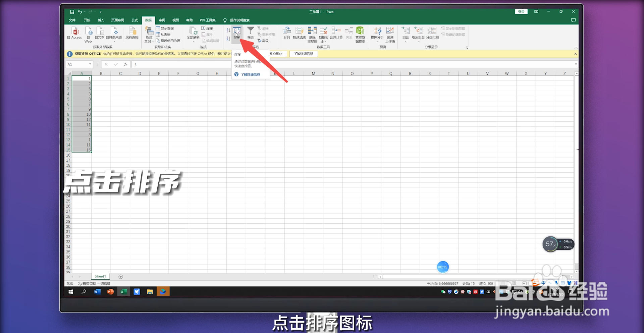点击合并计算图标
The image size is (644, 333).
[x=336, y=34]
